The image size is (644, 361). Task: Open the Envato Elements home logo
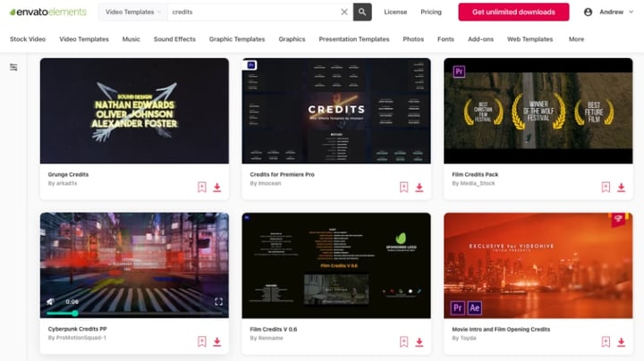pyautogui.click(x=48, y=12)
